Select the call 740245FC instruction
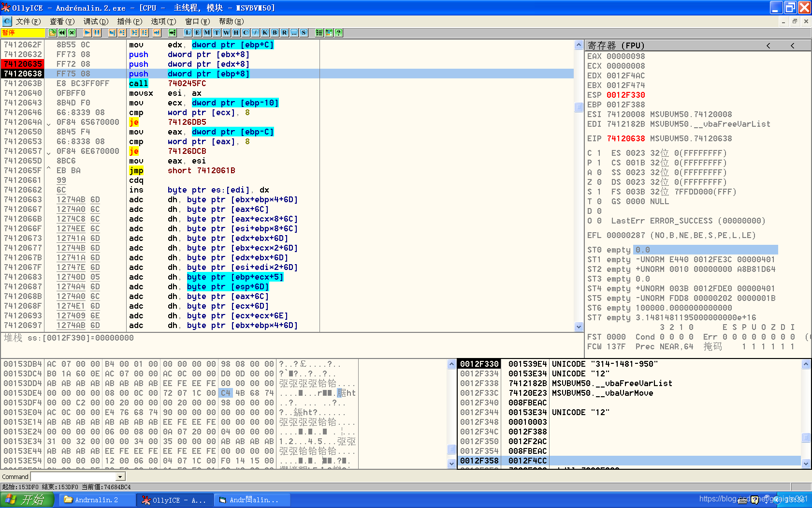812x508 pixels. tap(168, 83)
